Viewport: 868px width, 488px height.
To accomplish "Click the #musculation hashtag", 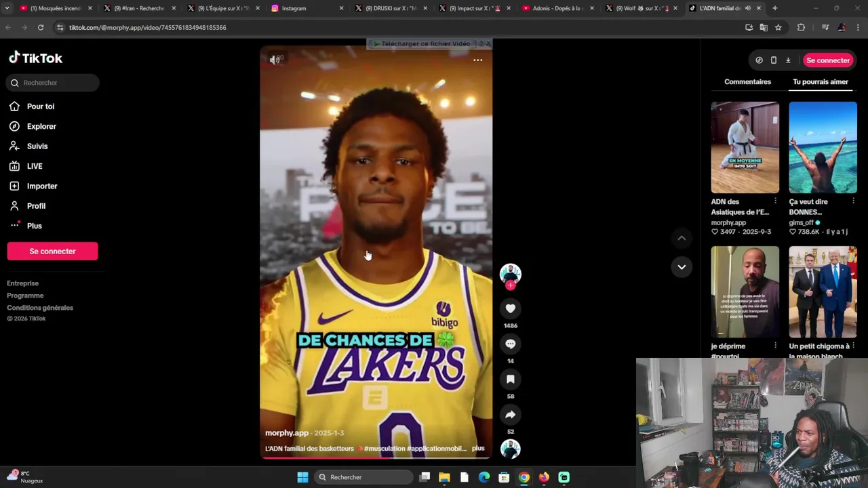I will pyautogui.click(x=384, y=449).
